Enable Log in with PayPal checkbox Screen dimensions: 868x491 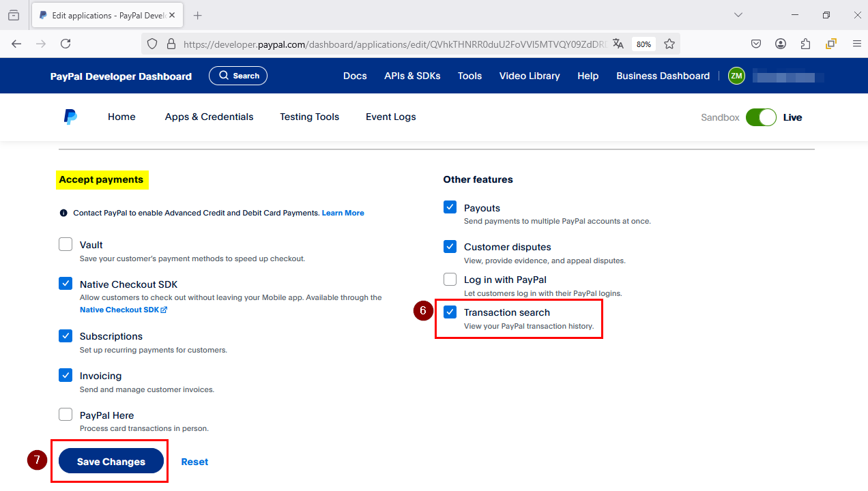click(x=450, y=279)
